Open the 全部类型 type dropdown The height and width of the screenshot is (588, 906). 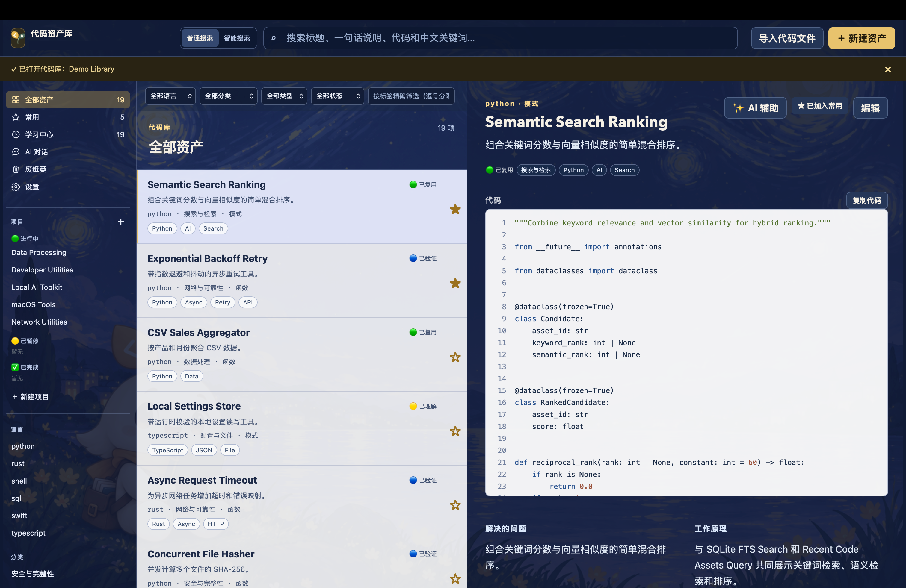click(284, 96)
